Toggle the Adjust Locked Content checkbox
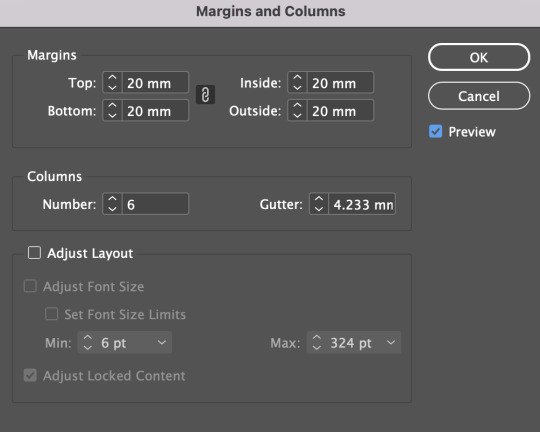 [30, 375]
